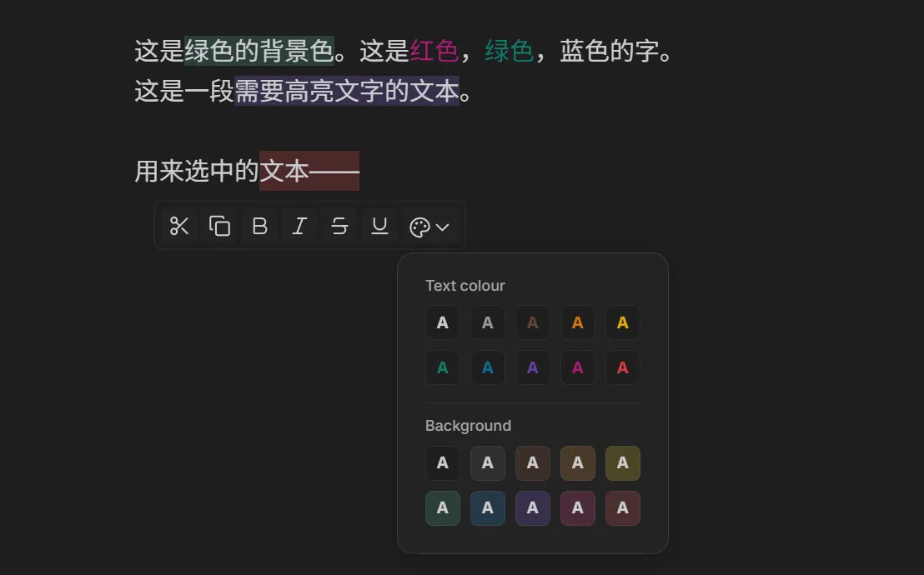Remove highlight with default background swatch
The width and height of the screenshot is (924, 575).
click(x=443, y=463)
